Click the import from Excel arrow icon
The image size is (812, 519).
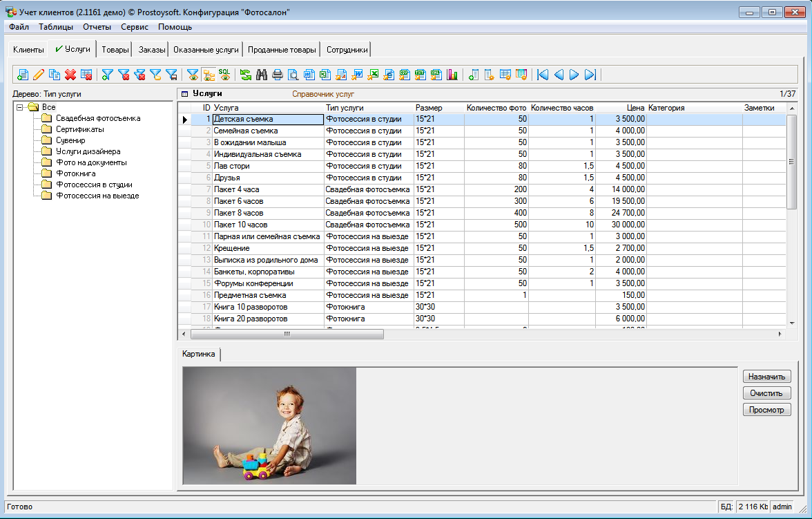click(x=374, y=75)
